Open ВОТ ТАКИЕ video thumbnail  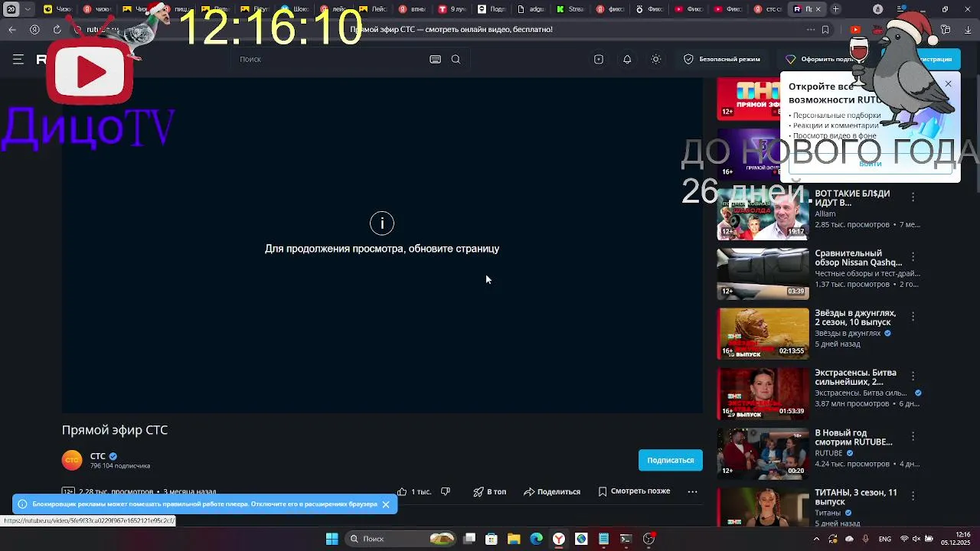(x=763, y=215)
